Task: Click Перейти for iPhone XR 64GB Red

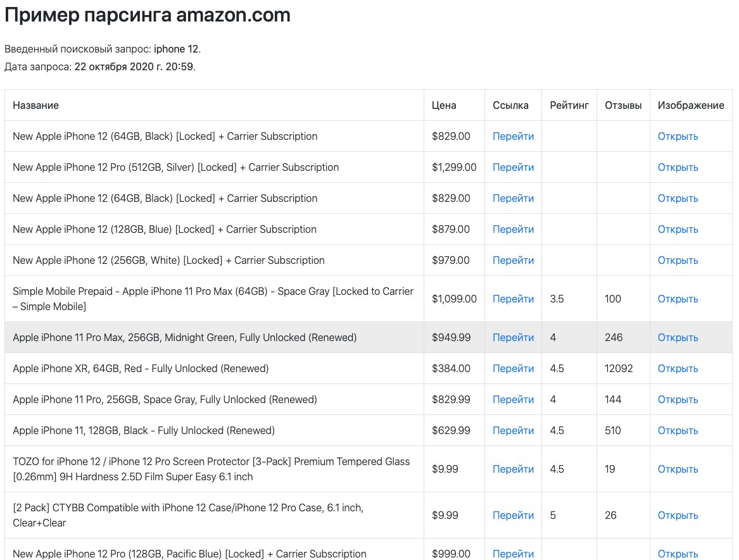Action: (x=513, y=369)
